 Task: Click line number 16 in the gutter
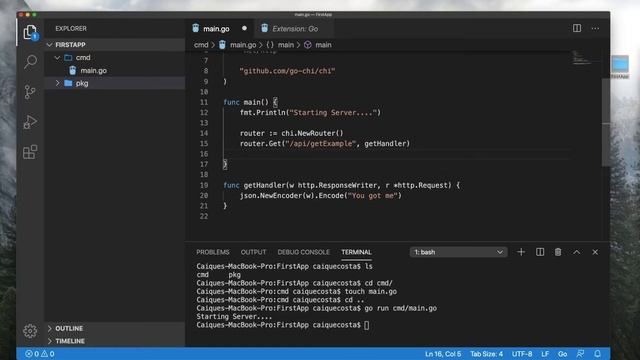[204, 154]
